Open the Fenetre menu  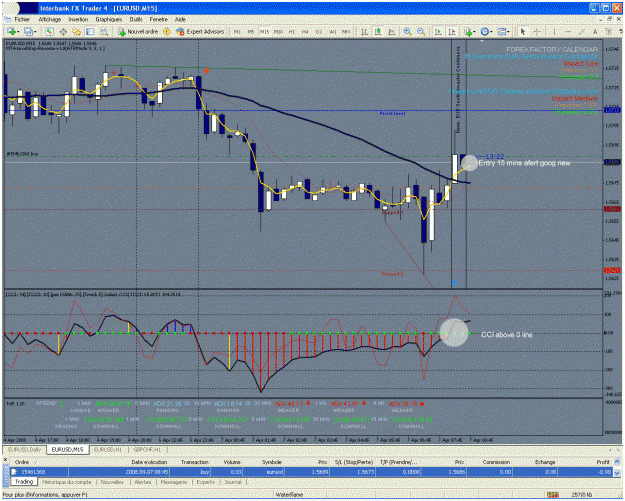(159, 19)
